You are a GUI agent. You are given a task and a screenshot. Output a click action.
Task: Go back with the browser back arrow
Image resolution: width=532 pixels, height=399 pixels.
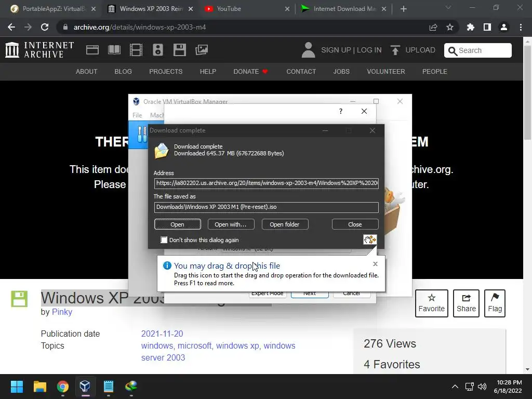point(11,27)
